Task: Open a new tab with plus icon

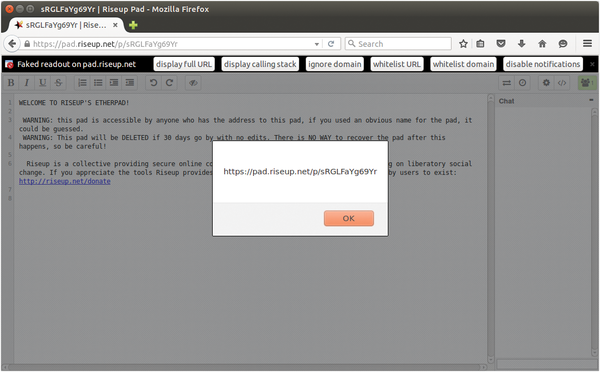Action: coord(133,25)
